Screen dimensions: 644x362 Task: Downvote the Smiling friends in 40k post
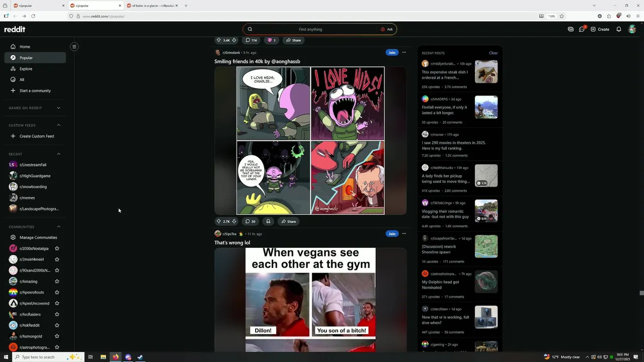pos(234,221)
